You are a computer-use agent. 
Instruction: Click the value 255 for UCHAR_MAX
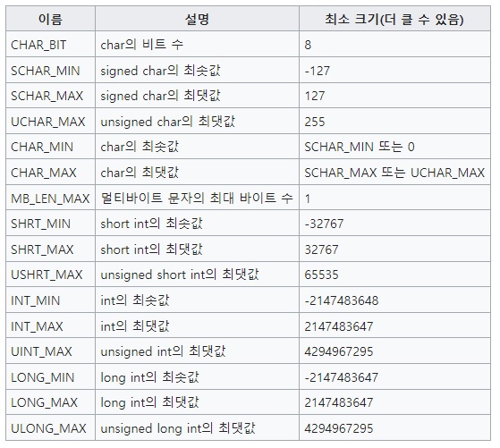(x=315, y=122)
